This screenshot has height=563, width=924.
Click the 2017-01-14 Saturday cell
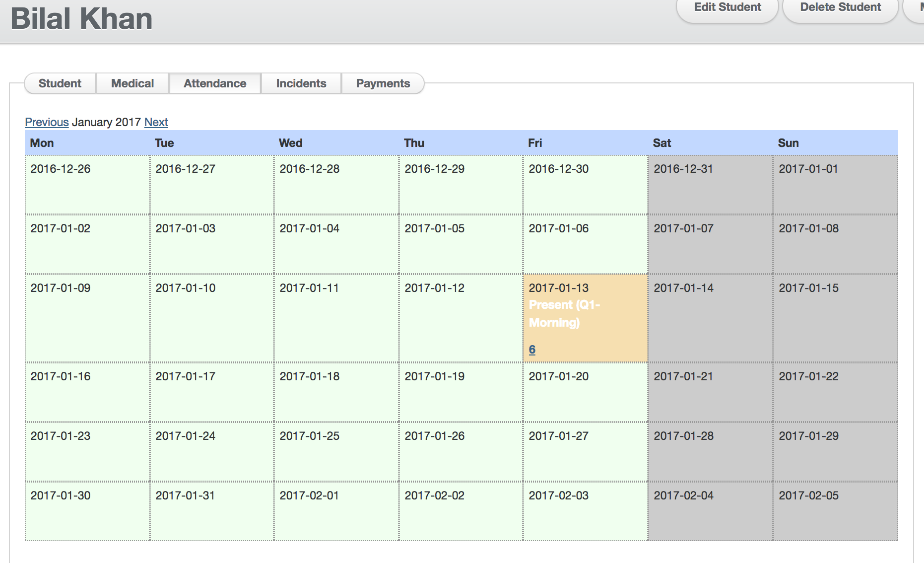(x=710, y=318)
